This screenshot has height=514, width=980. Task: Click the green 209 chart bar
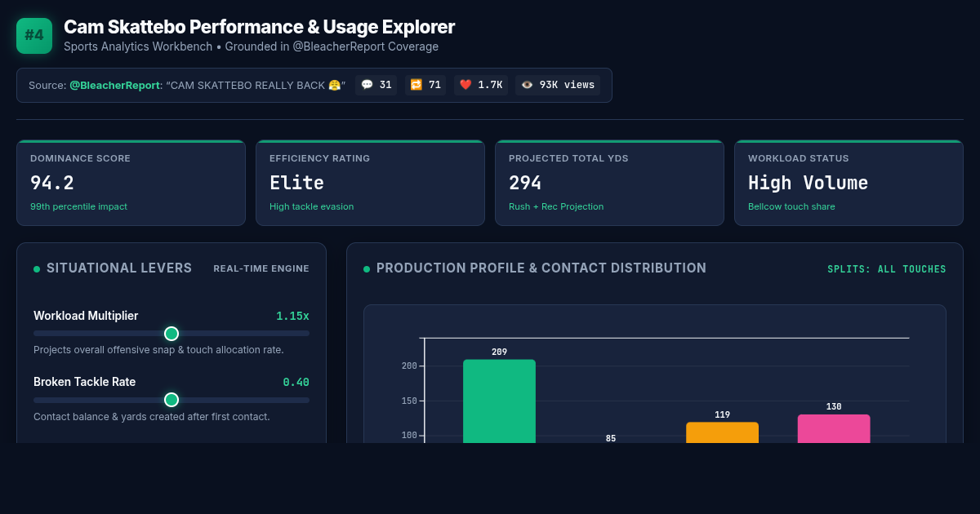tap(499, 401)
